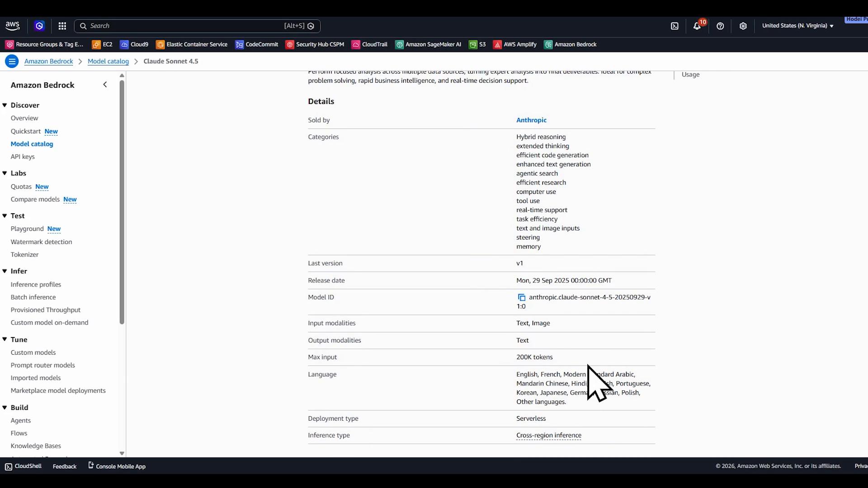This screenshot has height=488, width=868.
Task: Open AWS Amplify favorite shortcut
Action: [514, 44]
